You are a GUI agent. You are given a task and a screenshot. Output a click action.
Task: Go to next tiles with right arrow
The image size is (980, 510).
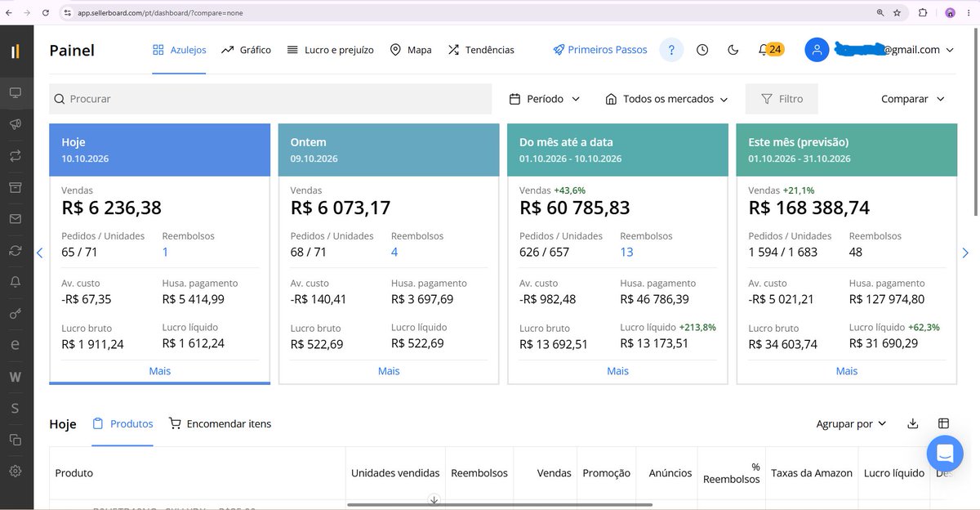point(965,253)
